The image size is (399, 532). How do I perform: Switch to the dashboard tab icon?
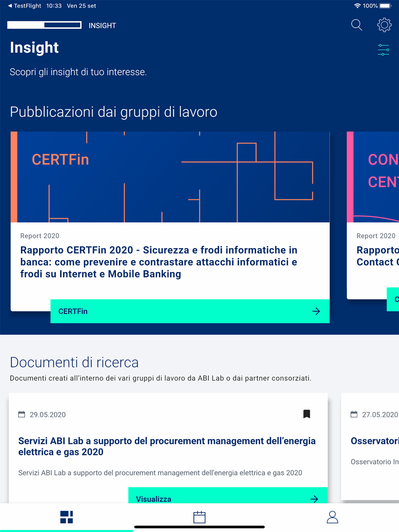(67, 517)
